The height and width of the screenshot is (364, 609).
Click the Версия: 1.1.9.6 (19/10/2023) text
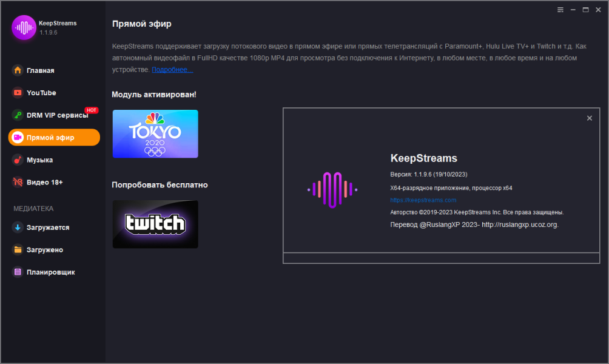(x=428, y=175)
